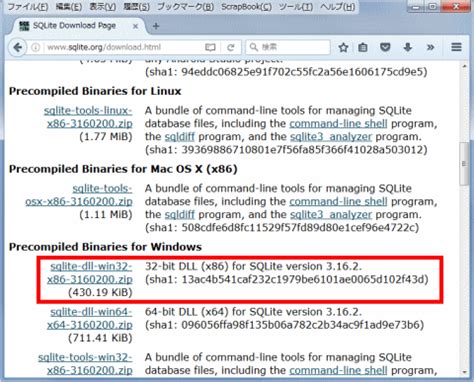Open the hamburger menu
Screen dimensions: 474x382
click(456, 47)
